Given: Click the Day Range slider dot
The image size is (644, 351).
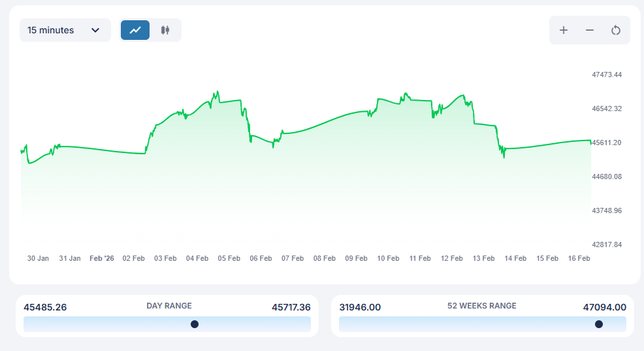Looking at the screenshot, I should (x=195, y=324).
